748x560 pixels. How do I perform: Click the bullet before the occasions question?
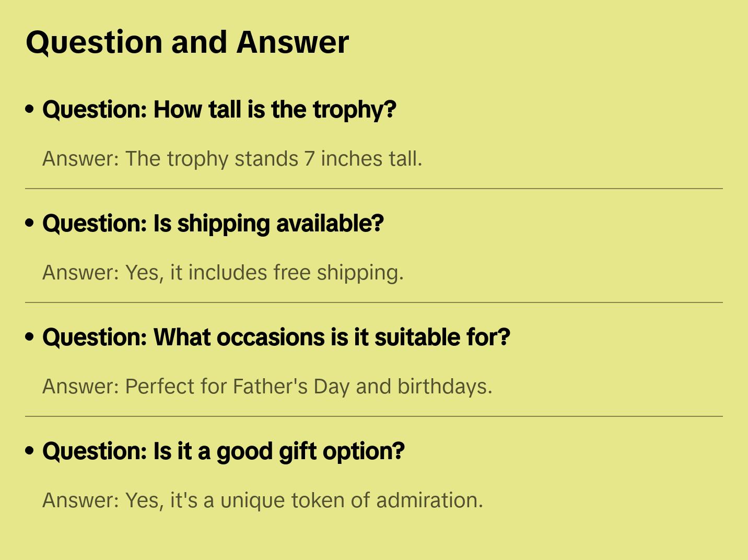30,337
